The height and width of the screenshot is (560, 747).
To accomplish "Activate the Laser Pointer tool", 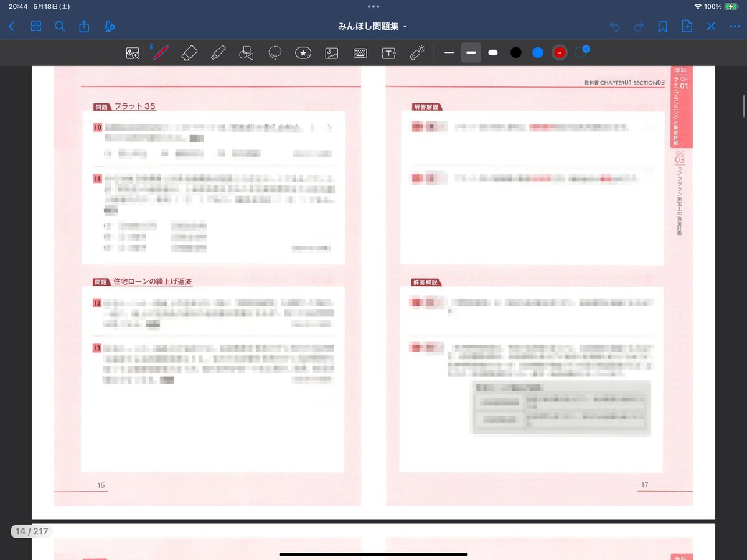I will tap(416, 52).
